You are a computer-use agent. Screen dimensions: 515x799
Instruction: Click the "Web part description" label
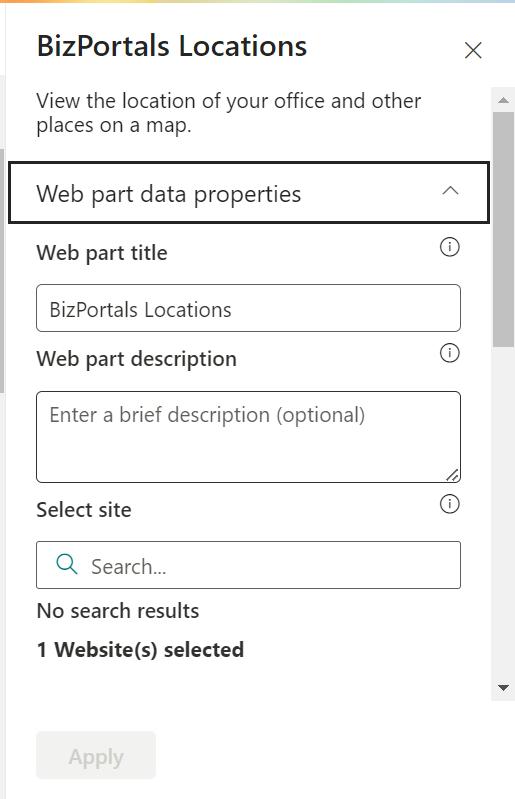point(137,359)
